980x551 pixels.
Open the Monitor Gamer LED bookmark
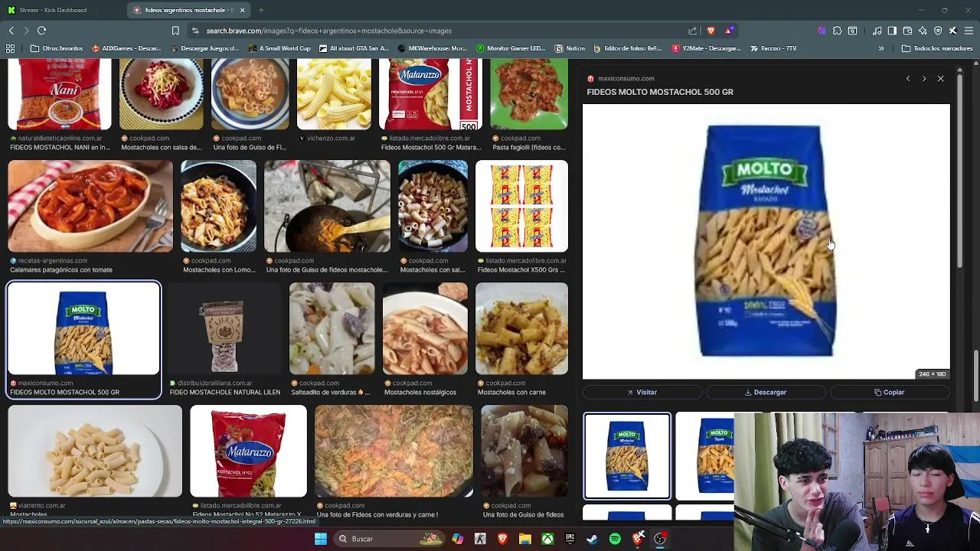511,48
